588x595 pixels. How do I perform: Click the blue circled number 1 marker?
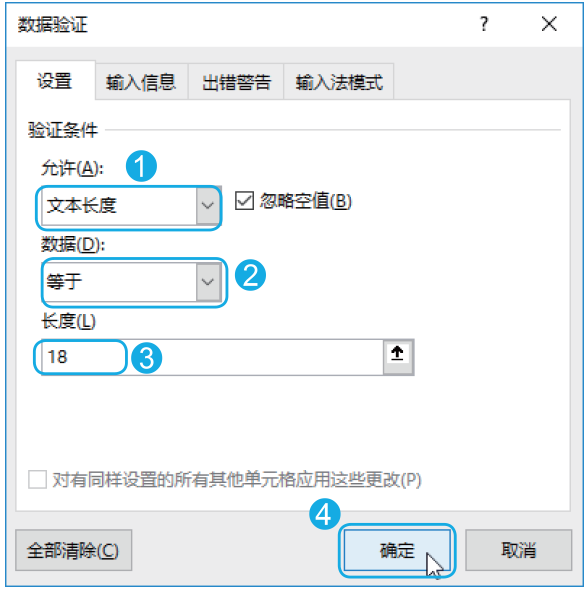click(x=141, y=166)
